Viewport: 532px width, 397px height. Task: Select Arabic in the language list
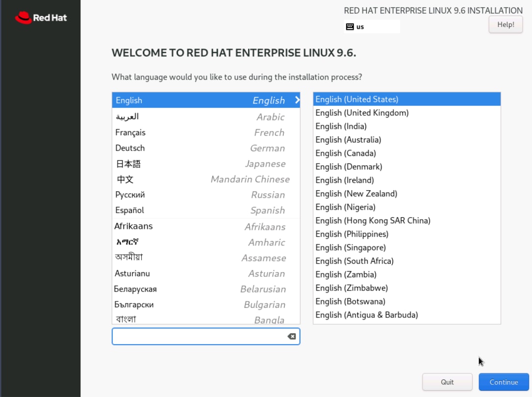pyautogui.click(x=206, y=117)
